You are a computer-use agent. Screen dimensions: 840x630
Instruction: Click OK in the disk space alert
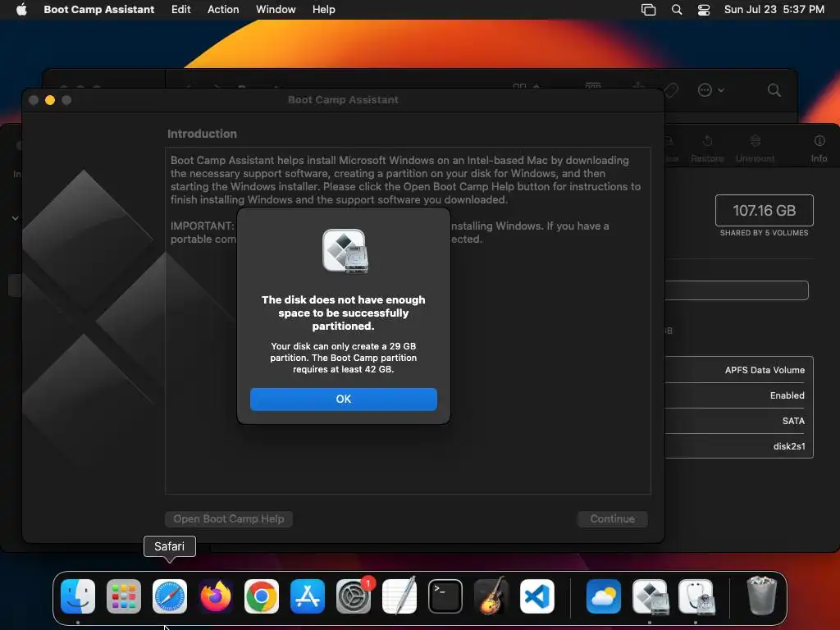[x=344, y=399]
